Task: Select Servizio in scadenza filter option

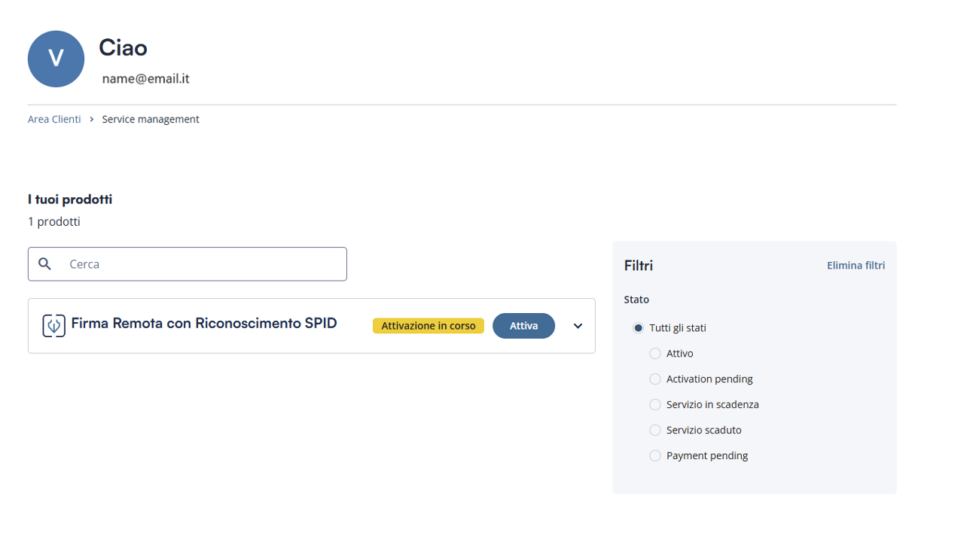Action: [655, 405]
